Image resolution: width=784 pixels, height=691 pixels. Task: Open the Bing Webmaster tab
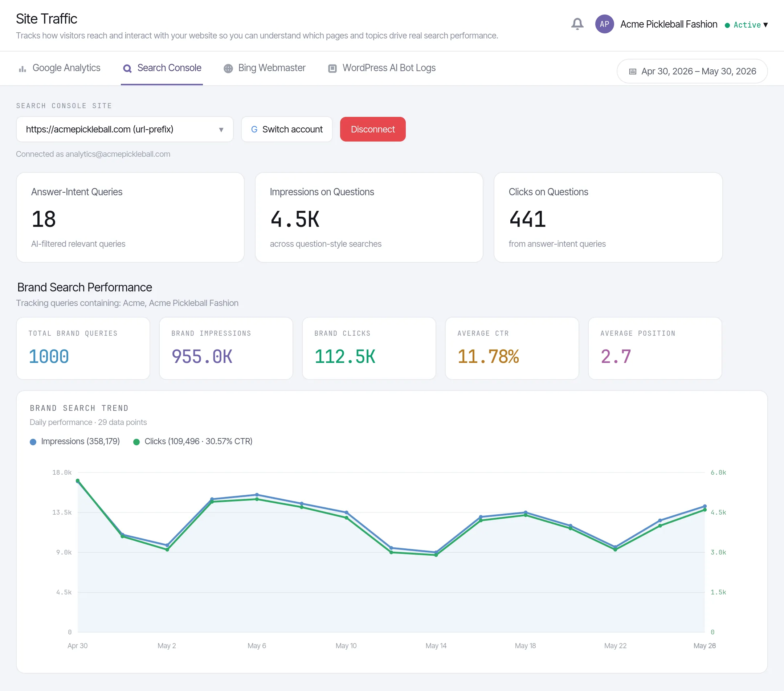[264, 68]
